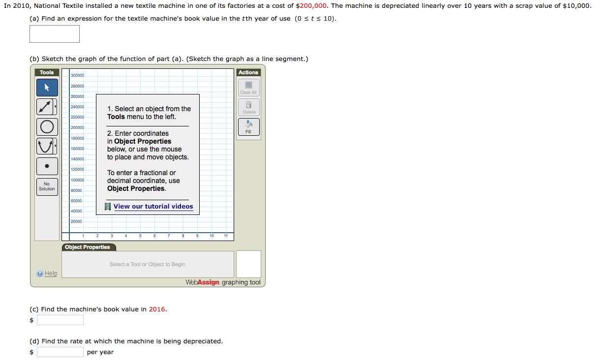Click the film icon beside tutorial videos

[108, 207]
